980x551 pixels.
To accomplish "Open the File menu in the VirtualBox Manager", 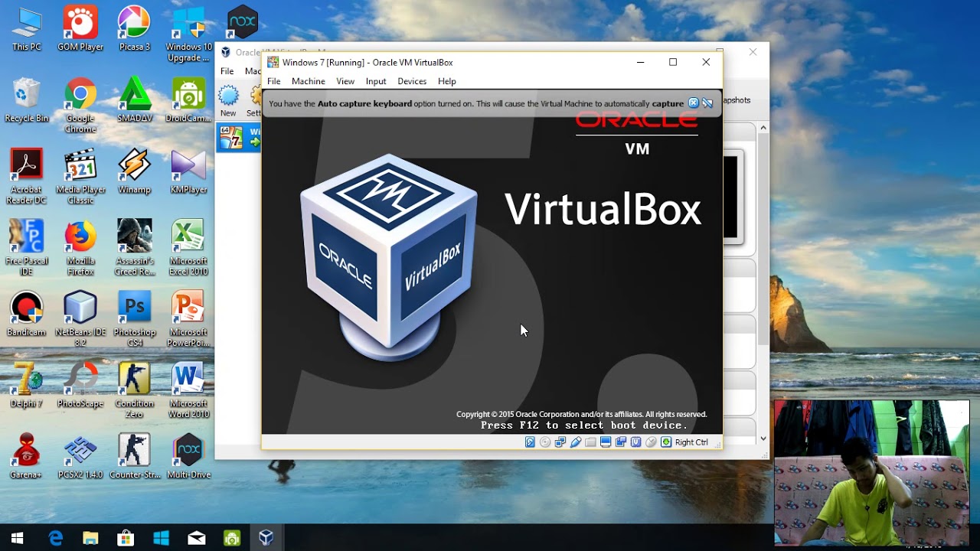I will tap(227, 71).
